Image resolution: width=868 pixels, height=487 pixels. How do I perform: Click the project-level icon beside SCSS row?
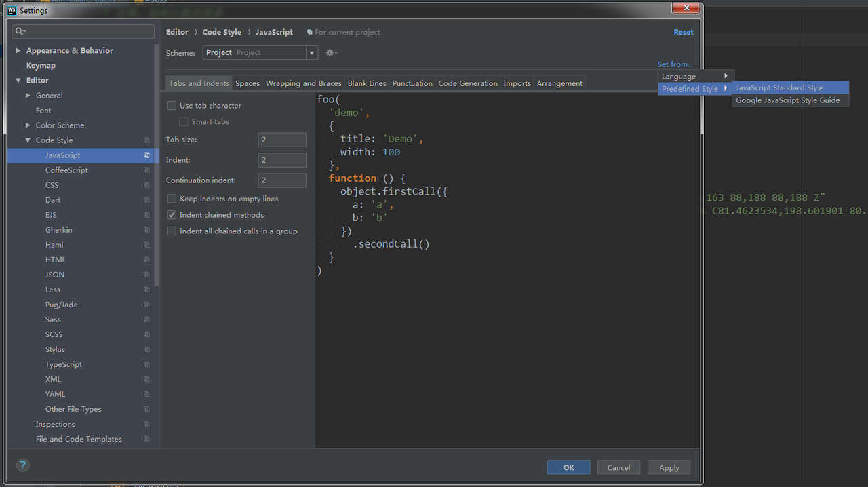[146, 334]
